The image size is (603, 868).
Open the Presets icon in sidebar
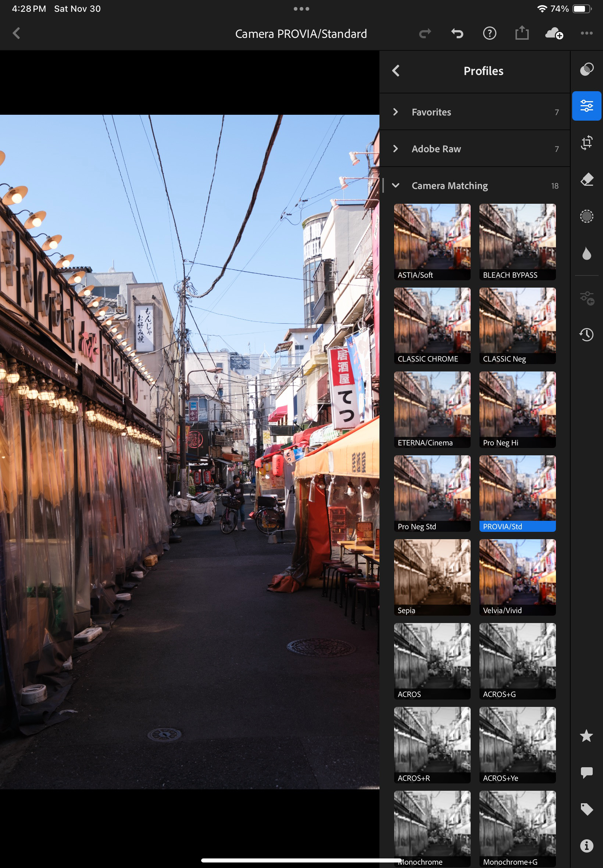[586, 69]
